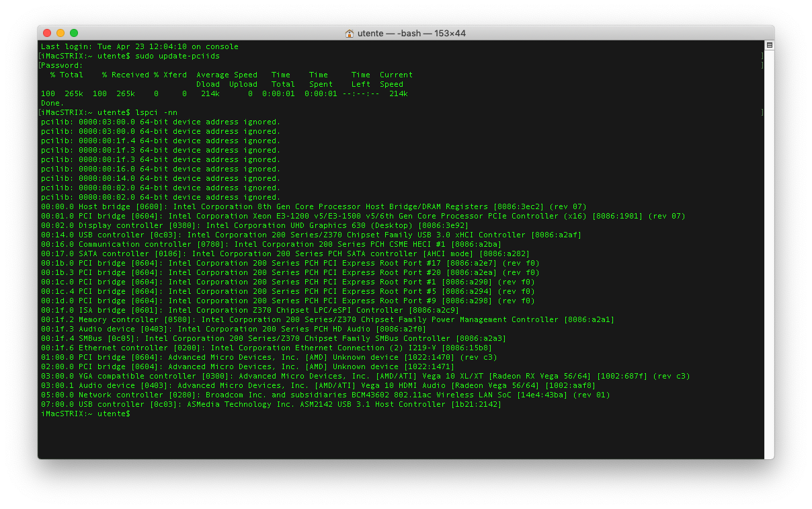Click the 01:00.0 AMD Unknown device line
Image resolution: width=812 pixels, height=509 pixels.
(x=269, y=357)
